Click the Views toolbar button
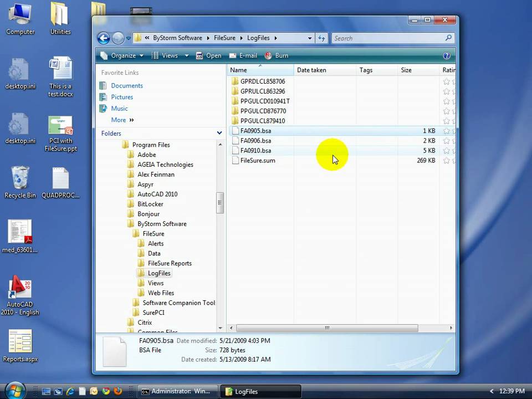The width and height of the screenshot is (532, 399). point(165,55)
